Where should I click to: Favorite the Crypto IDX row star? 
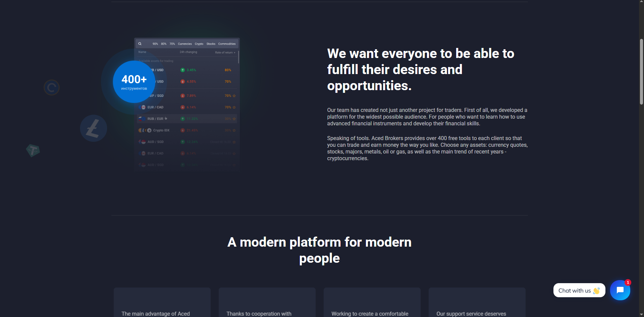pyautogui.click(x=234, y=130)
